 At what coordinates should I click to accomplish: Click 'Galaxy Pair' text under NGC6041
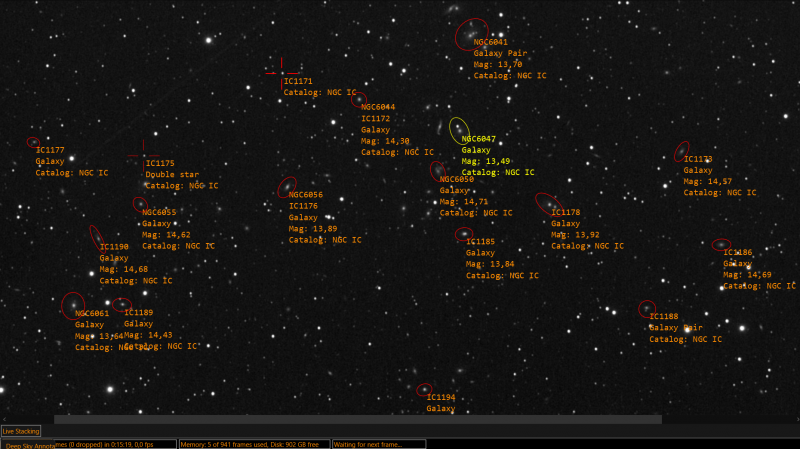point(501,53)
